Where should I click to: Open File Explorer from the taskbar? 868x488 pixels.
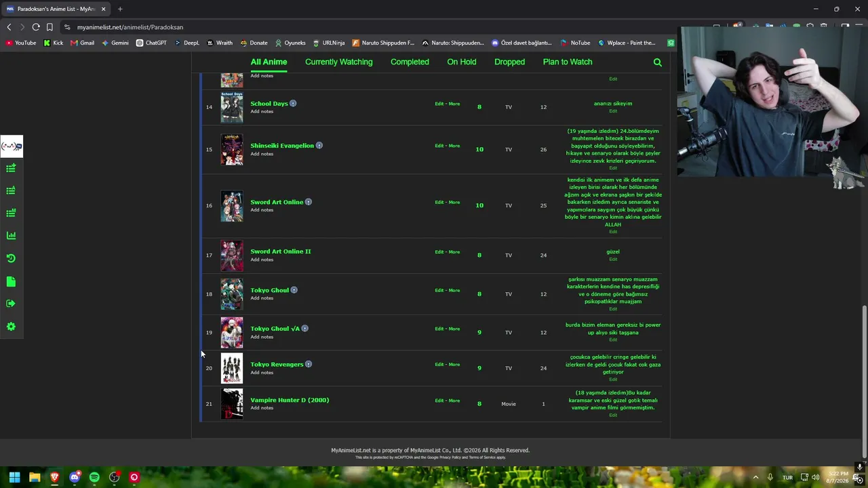[x=35, y=477]
